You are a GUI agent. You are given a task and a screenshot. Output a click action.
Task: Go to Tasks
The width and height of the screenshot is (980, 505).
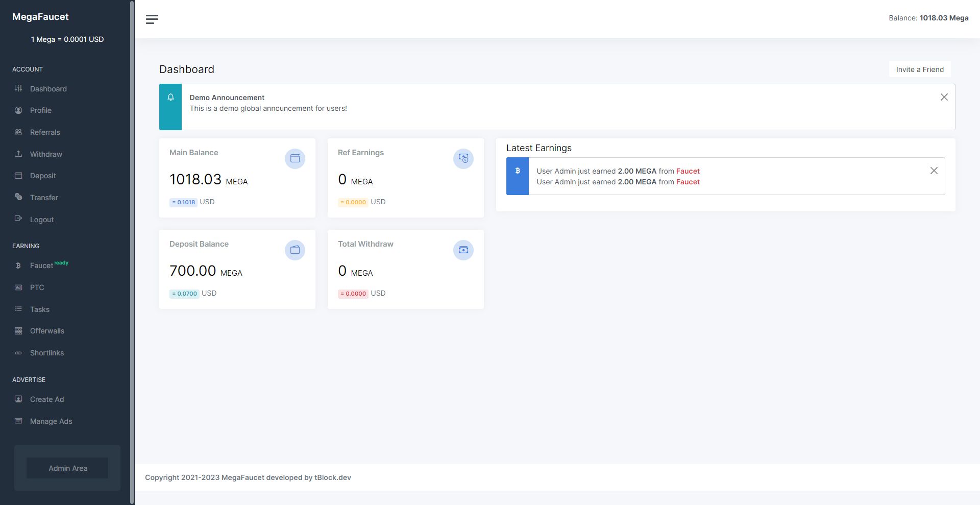coord(40,309)
